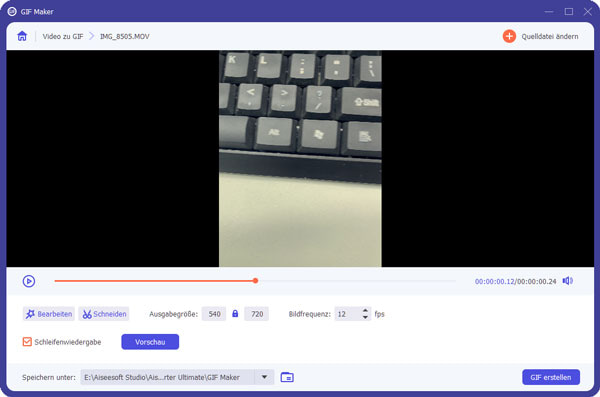Click the time display 00:00:00.12

point(494,281)
